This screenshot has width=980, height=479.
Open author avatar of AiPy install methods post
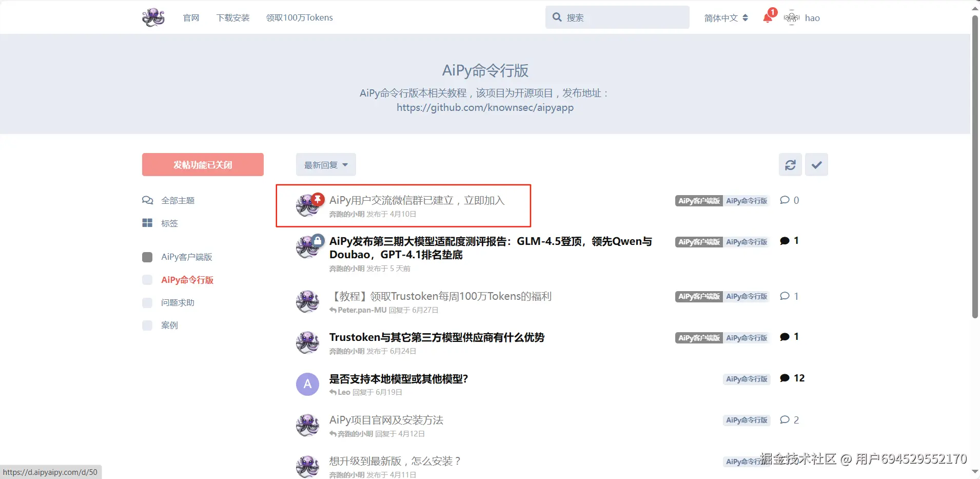click(x=307, y=425)
